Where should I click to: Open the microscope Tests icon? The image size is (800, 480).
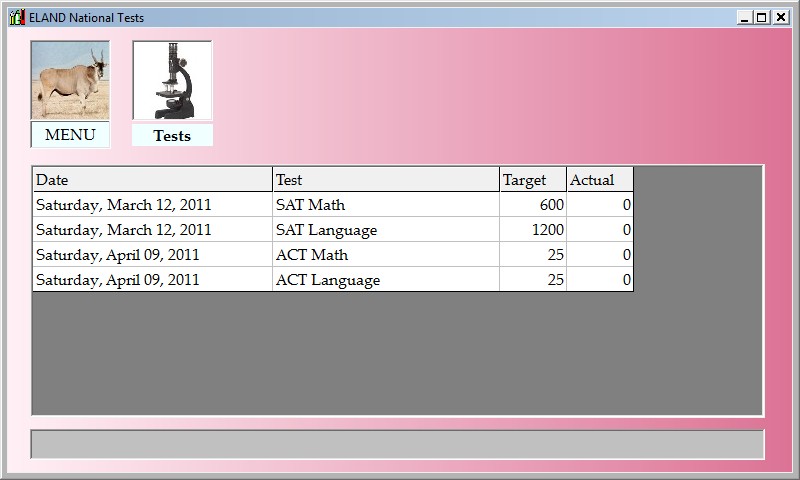pos(172,82)
